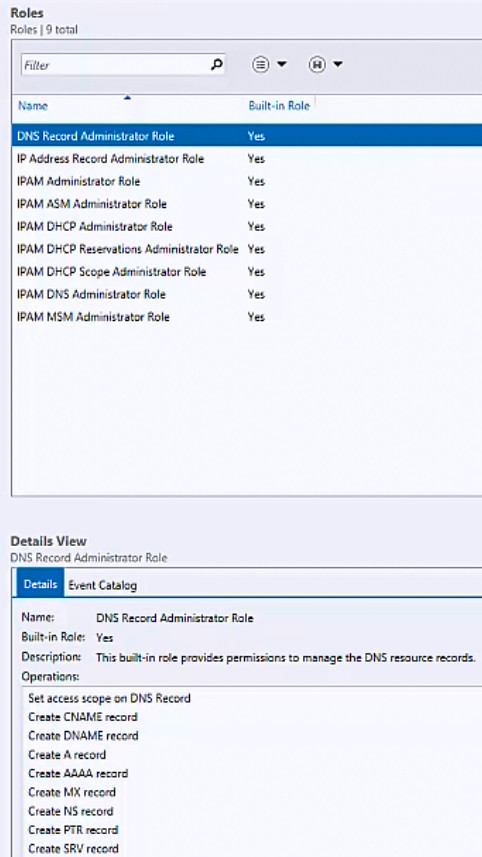The height and width of the screenshot is (857, 482).
Task: Select the DNS Record Administrator Role row
Action: pos(246,136)
